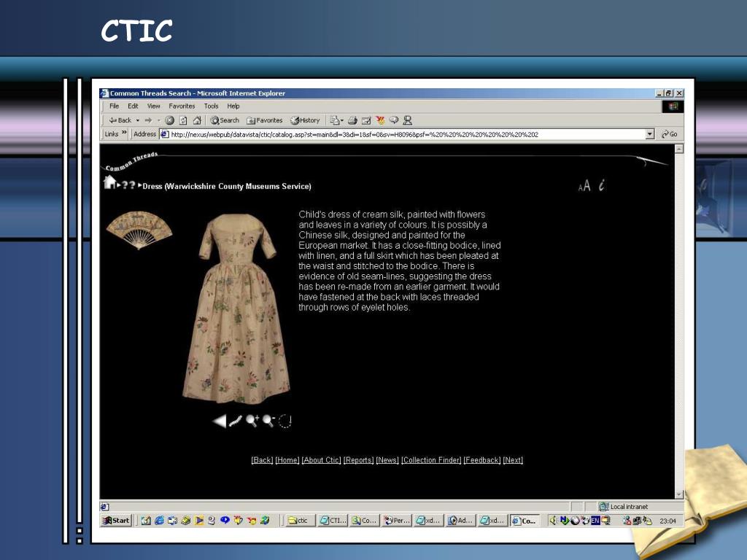747x560 pixels.
Task: Open the Help menu
Action: pyautogui.click(x=233, y=106)
